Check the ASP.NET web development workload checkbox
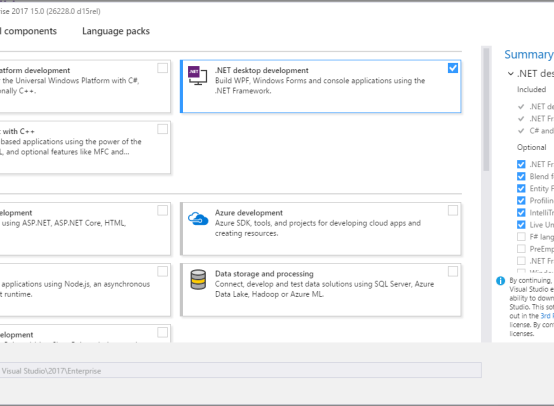This screenshot has width=554, height=406. point(163,211)
